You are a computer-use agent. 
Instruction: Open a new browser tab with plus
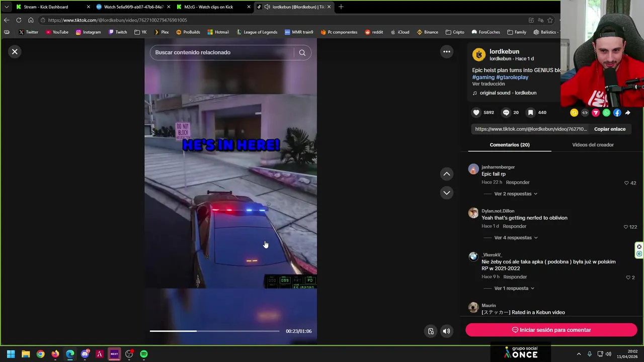coord(341,7)
